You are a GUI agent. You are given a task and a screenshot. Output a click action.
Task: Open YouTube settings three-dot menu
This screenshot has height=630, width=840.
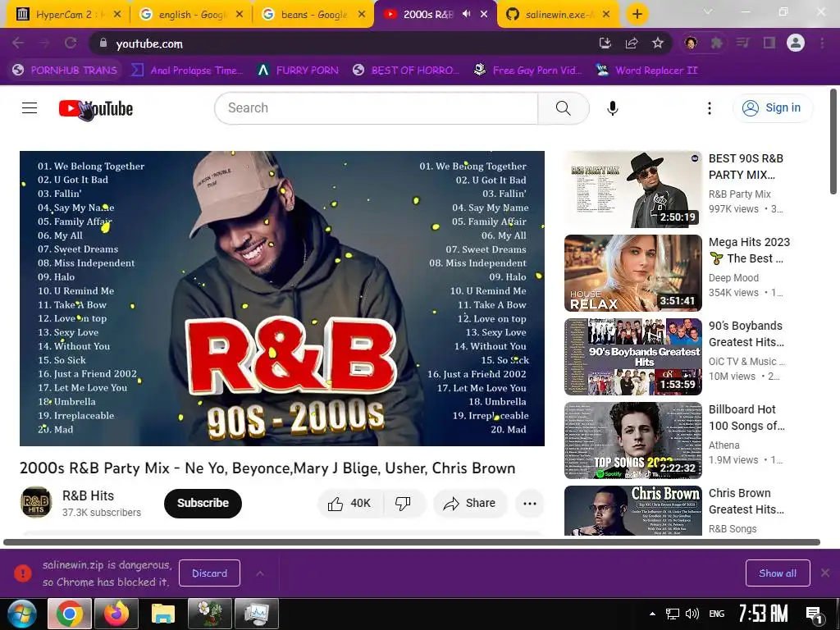point(710,108)
